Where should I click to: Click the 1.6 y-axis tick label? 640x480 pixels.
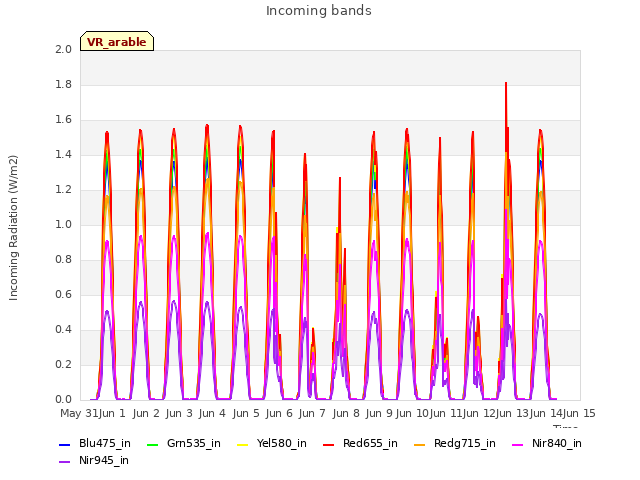63,120
